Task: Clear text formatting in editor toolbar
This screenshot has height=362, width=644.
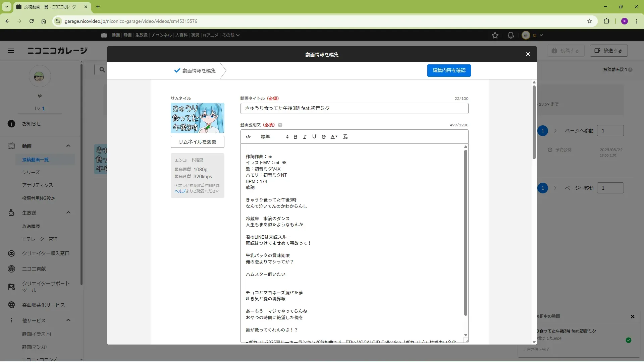Action: point(345,137)
